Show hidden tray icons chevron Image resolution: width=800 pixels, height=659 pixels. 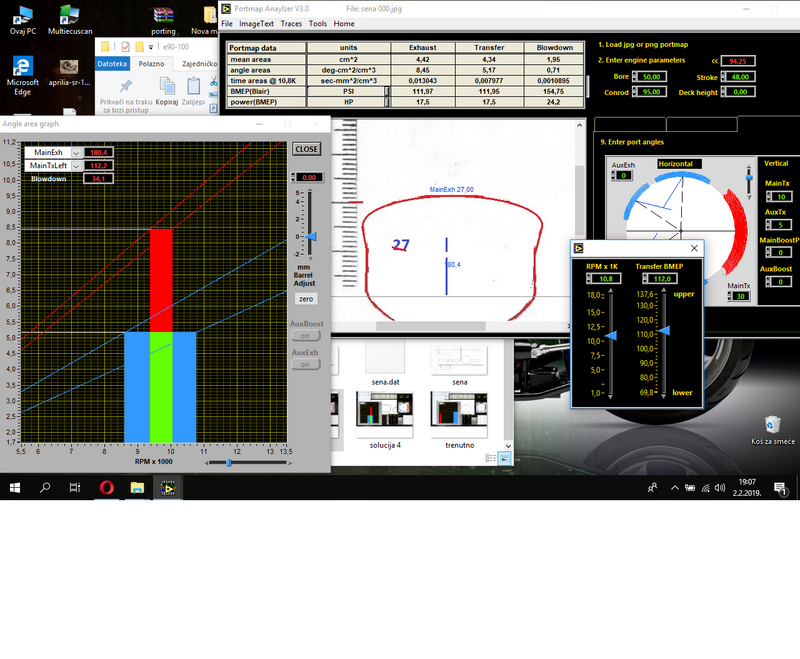coord(674,488)
